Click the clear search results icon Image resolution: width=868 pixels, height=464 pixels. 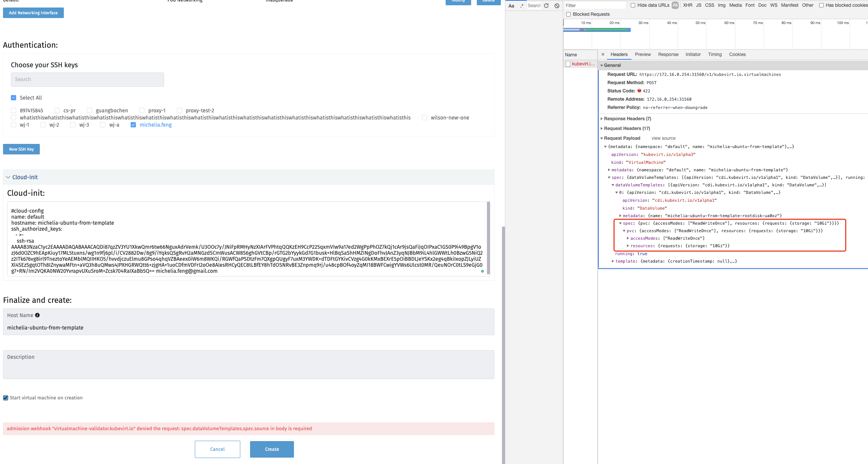557,6
